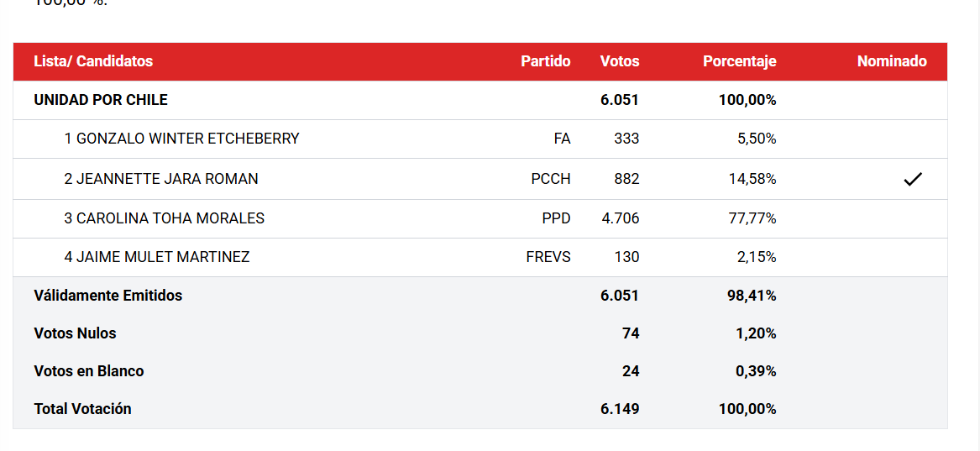Select the UNIDAD POR CHILE list row

click(x=480, y=100)
